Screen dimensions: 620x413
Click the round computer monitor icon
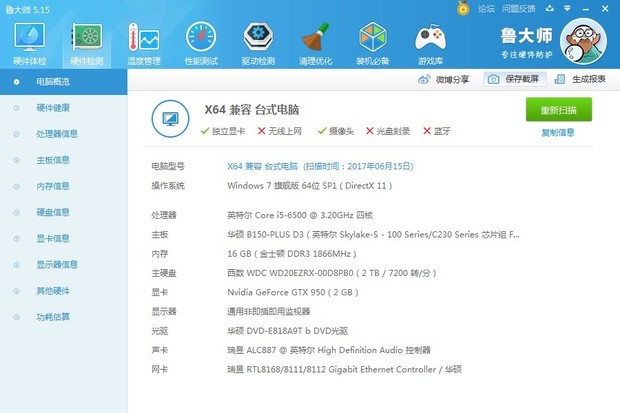(170, 118)
